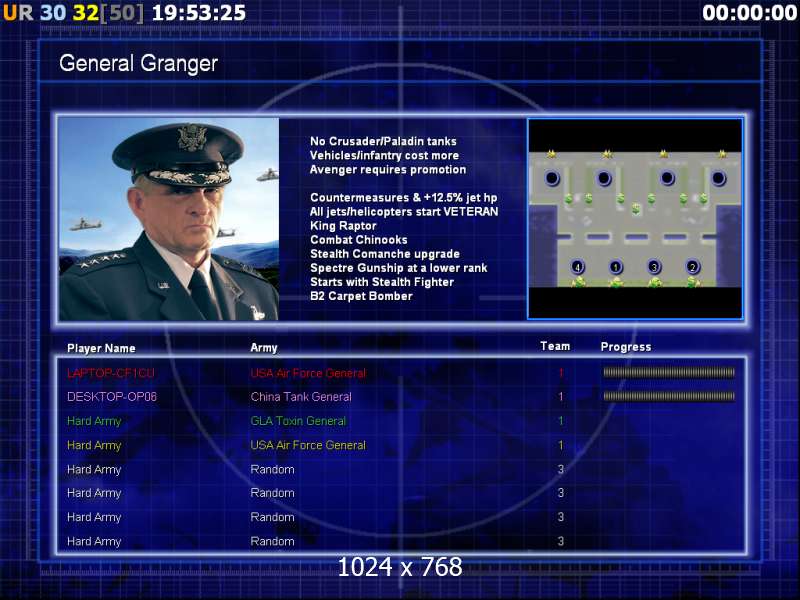Click the 'Progress' column header
Screen dimensions: 800x600
pyautogui.click(x=626, y=347)
